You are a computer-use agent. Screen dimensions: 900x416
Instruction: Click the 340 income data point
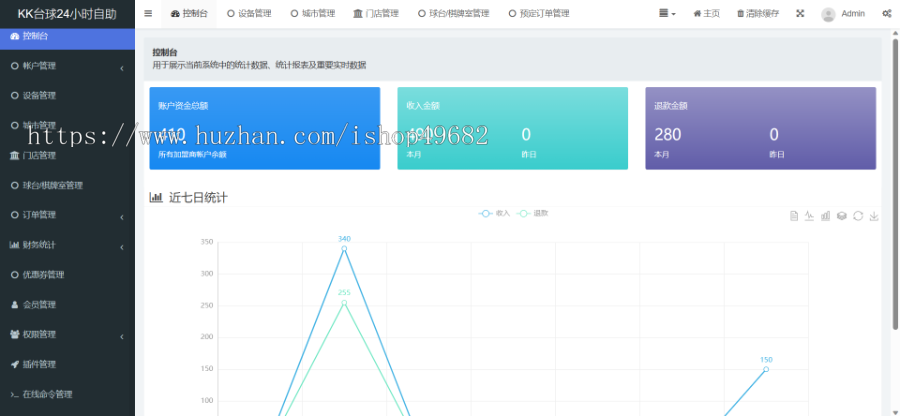pos(344,248)
